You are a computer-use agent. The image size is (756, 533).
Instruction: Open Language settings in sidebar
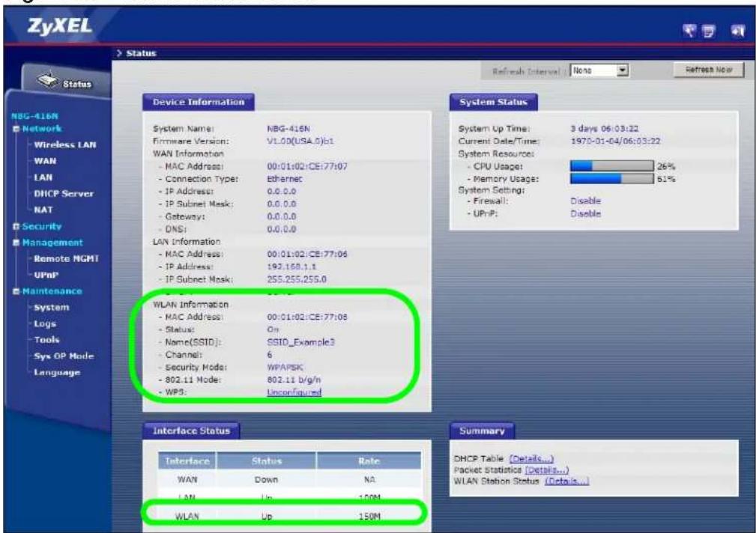(x=56, y=373)
